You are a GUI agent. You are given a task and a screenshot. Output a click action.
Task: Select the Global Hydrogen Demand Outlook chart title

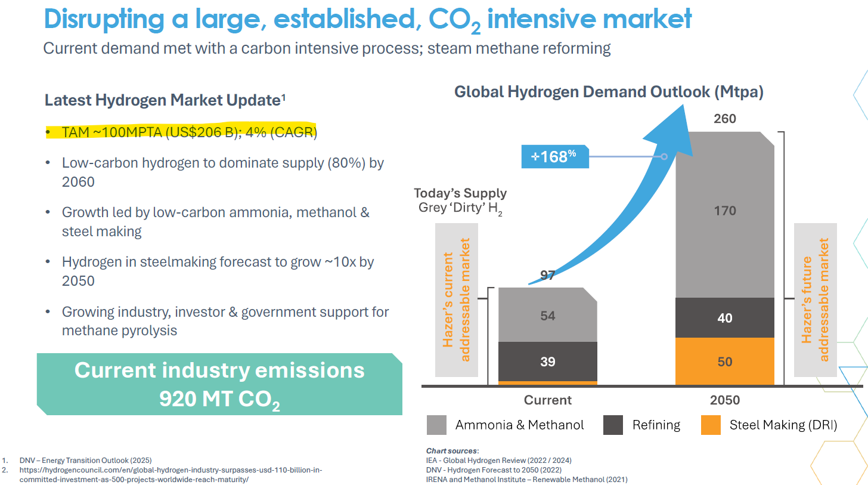click(609, 92)
